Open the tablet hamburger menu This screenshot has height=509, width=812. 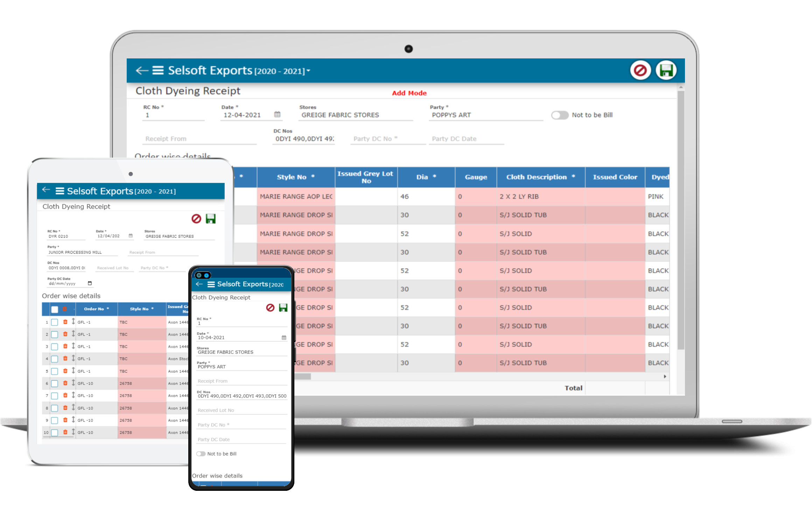(x=60, y=191)
